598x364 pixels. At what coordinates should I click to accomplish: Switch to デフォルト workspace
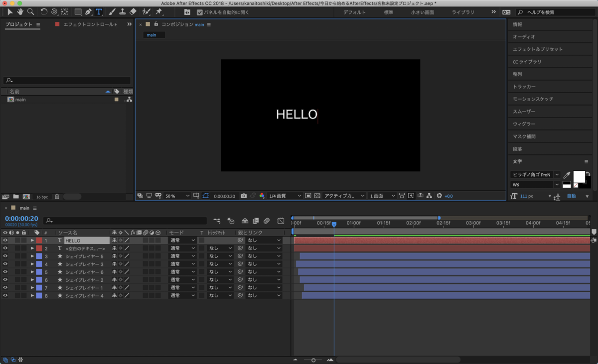(x=354, y=12)
